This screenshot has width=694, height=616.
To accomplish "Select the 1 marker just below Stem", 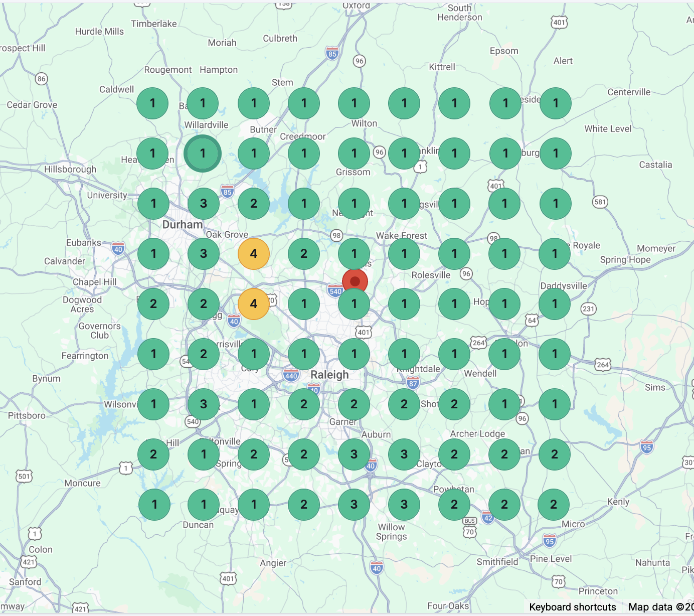I will point(304,103).
